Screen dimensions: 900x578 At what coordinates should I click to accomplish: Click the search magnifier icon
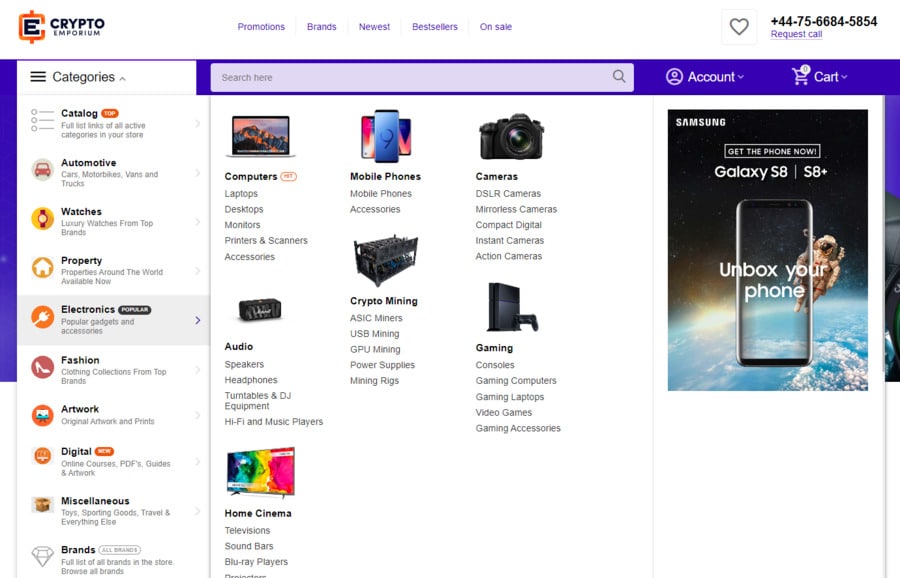(619, 76)
